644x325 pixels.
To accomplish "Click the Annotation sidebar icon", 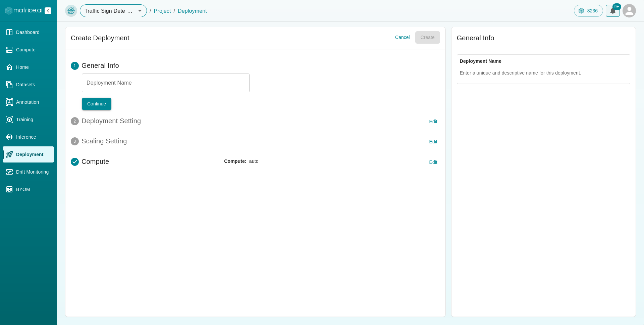I will pyautogui.click(x=9, y=102).
